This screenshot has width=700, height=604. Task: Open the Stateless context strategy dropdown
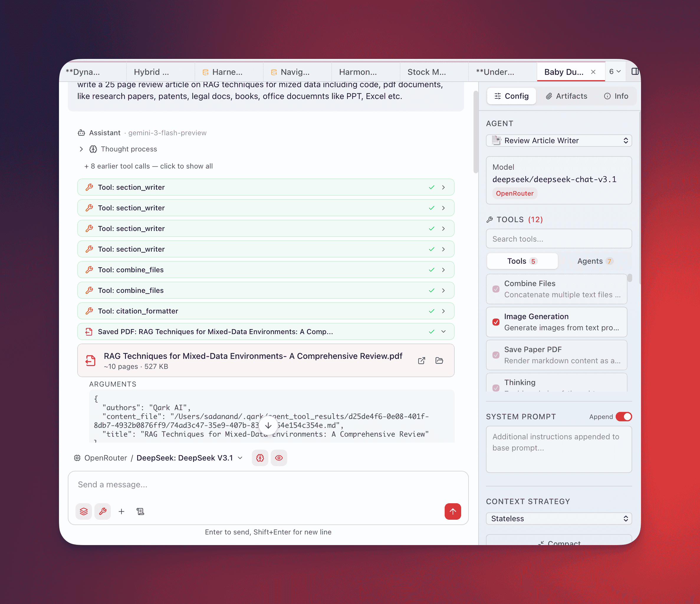pyautogui.click(x=559, y=519)
